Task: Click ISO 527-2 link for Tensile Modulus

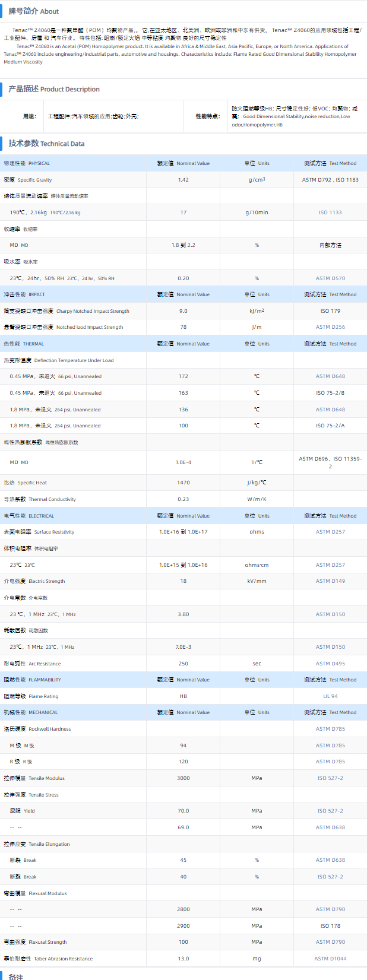Action: pos(330,778)
